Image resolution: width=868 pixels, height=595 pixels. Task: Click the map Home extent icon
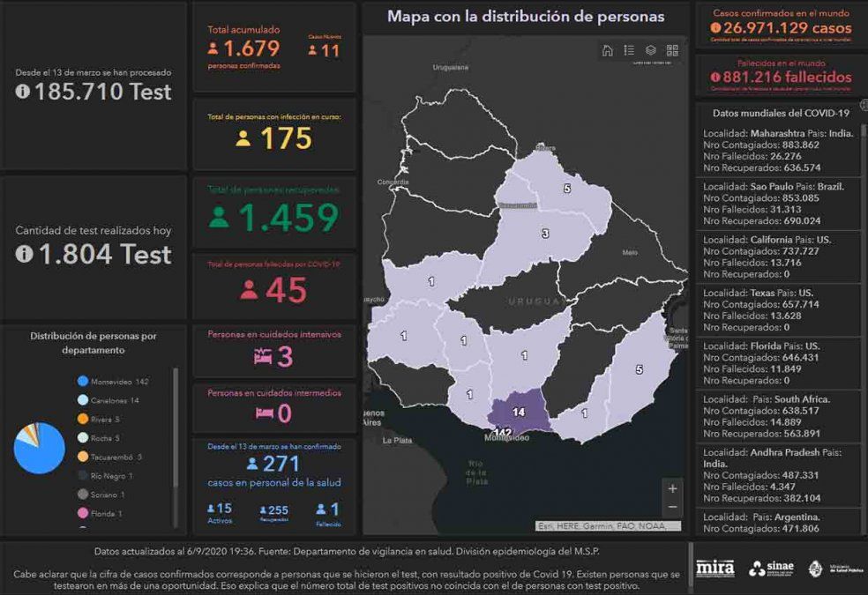click(607, 50)
